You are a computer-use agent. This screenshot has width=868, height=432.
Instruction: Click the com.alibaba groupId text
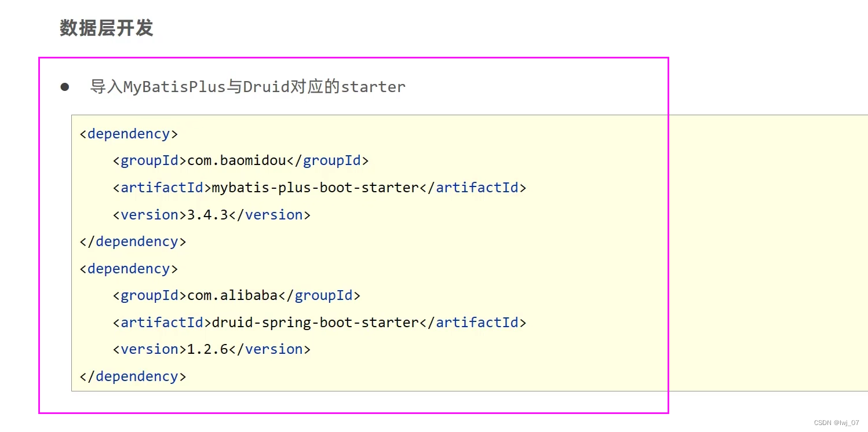232,295
